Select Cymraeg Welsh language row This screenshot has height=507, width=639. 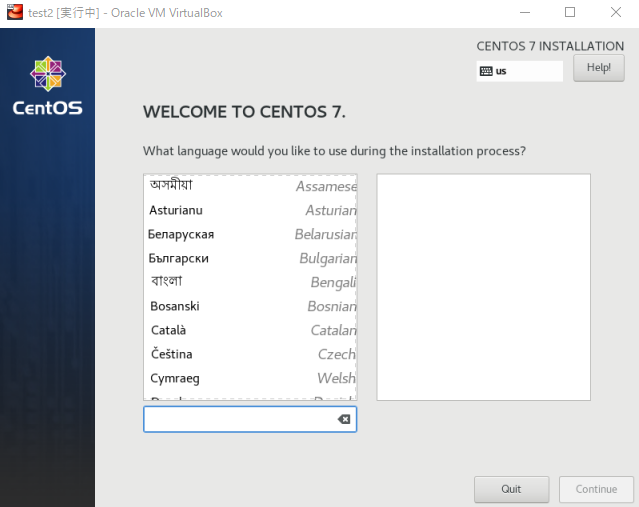[250, 378]
